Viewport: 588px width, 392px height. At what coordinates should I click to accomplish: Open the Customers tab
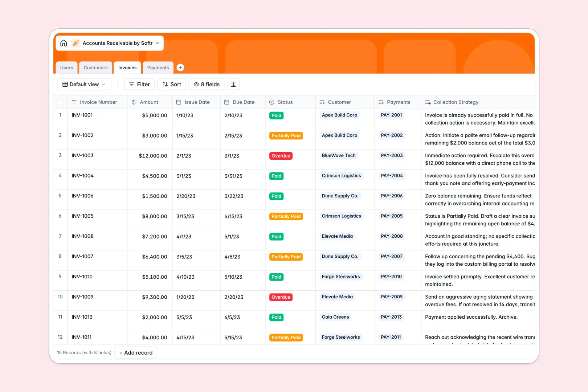point(95,68)
